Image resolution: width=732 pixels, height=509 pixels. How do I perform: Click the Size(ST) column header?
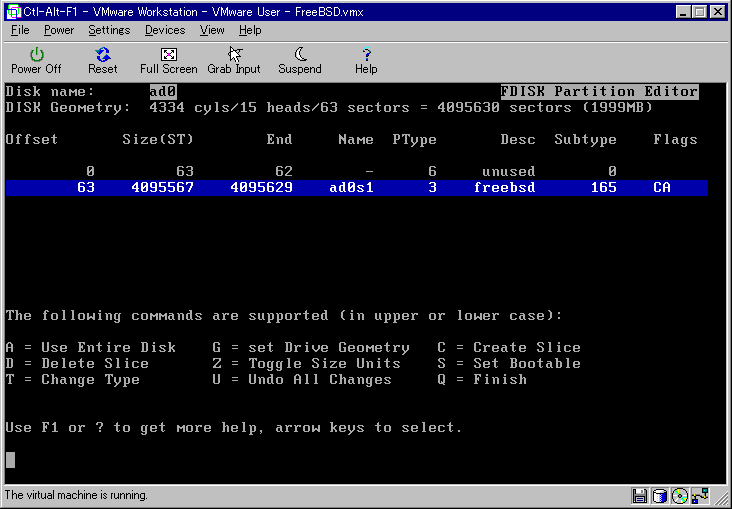coord(158,140)
